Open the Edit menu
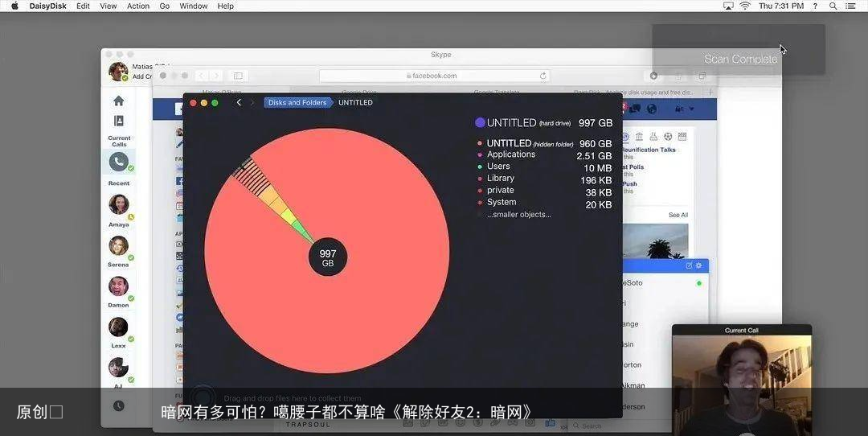The height and width of the screenshot is (436, 868). tap(83, 6)
